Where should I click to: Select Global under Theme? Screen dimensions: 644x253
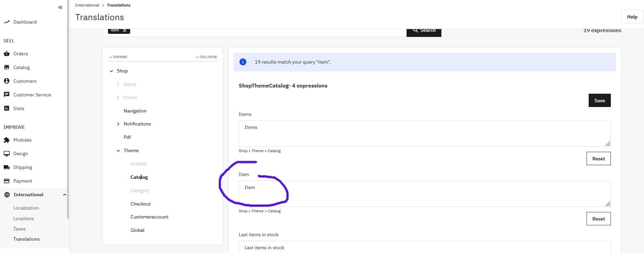click(x=137, y=230)
